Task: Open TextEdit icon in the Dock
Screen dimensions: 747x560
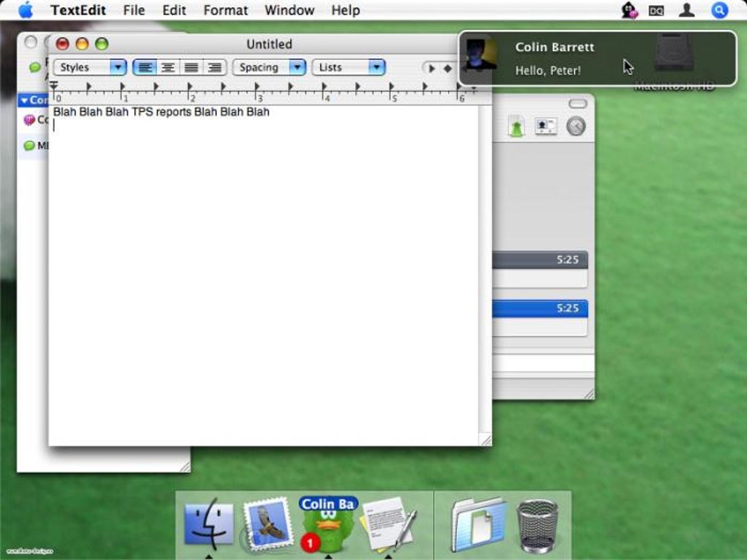Action: click(x=388, y=524)
